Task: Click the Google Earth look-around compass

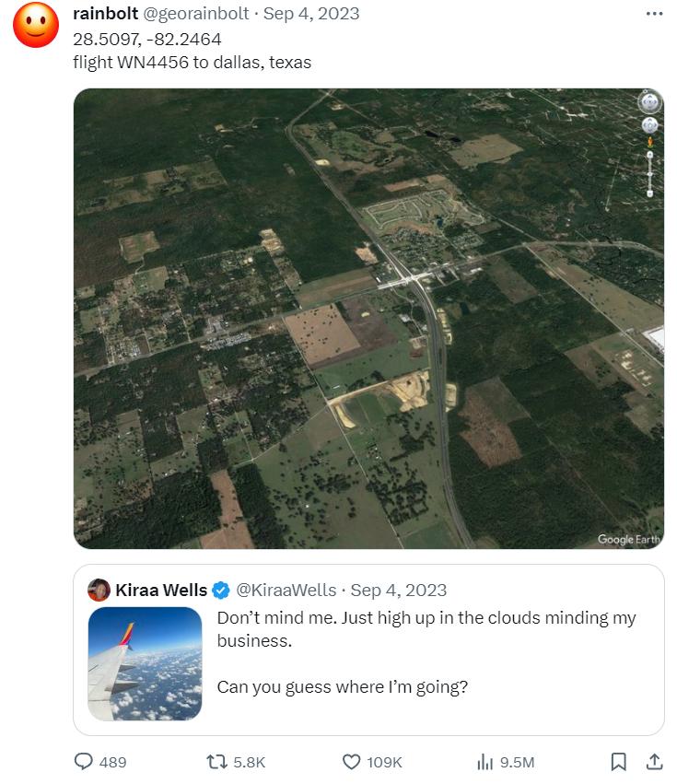Action: tap(650, 102)
